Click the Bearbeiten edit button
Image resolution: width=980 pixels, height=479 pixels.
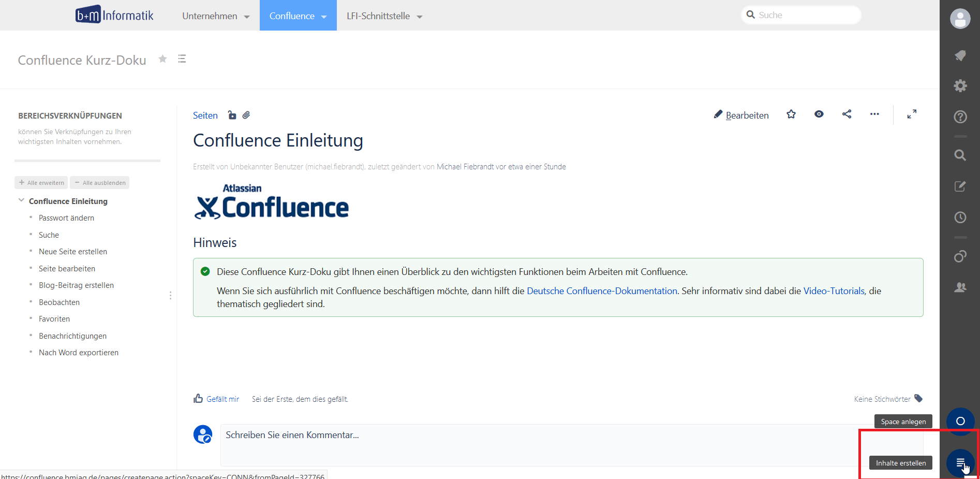tap(741, 115)
